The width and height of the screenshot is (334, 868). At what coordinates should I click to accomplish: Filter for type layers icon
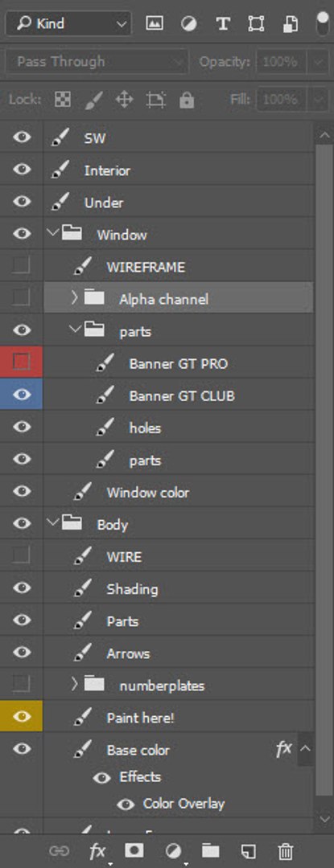[x=223, y=23]
